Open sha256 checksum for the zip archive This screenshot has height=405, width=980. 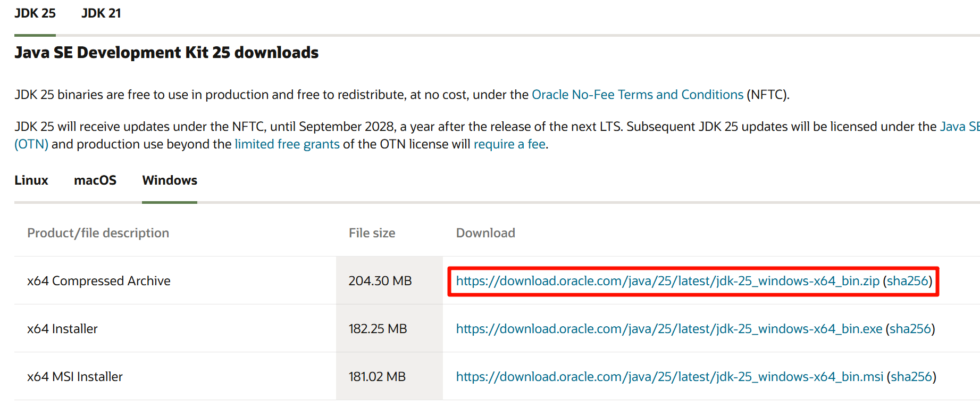(907, 281)
